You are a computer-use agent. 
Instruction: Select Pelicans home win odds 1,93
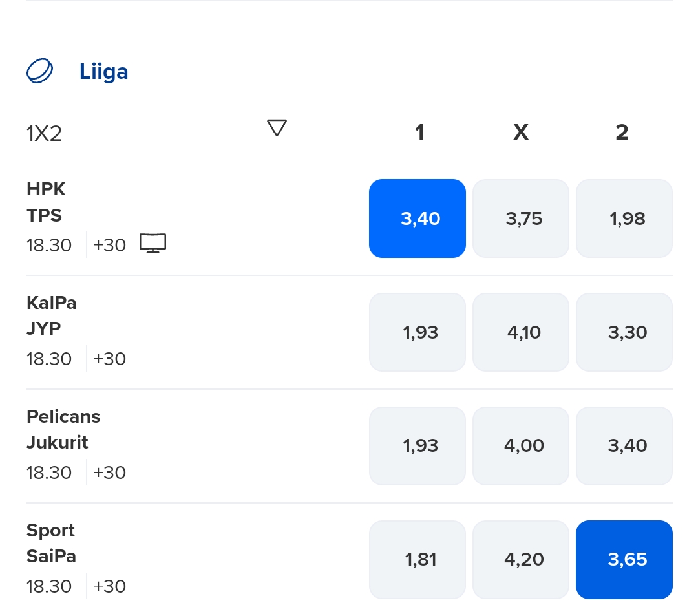(418, 446)
